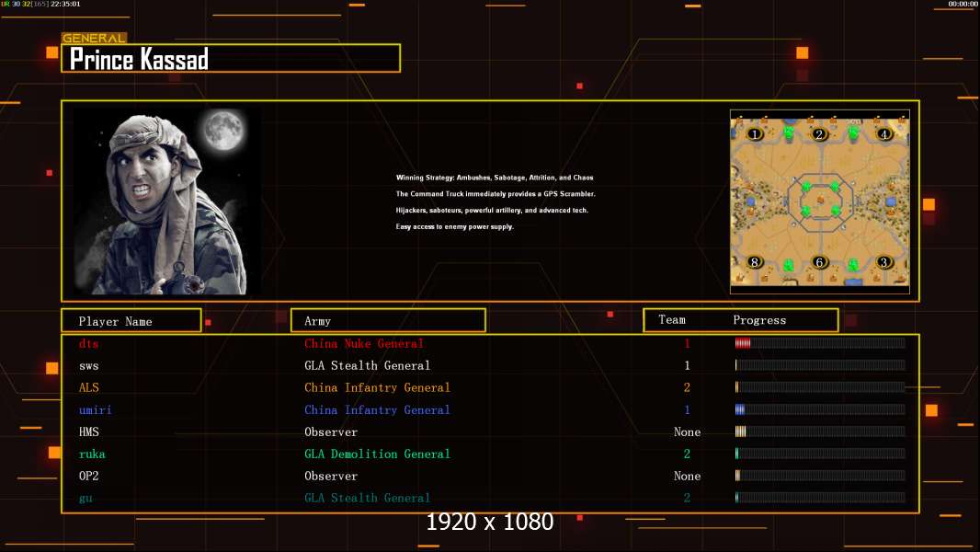The image size is (980, 552).
Task: Select player name HMS
Action: (x=89, y=432)
